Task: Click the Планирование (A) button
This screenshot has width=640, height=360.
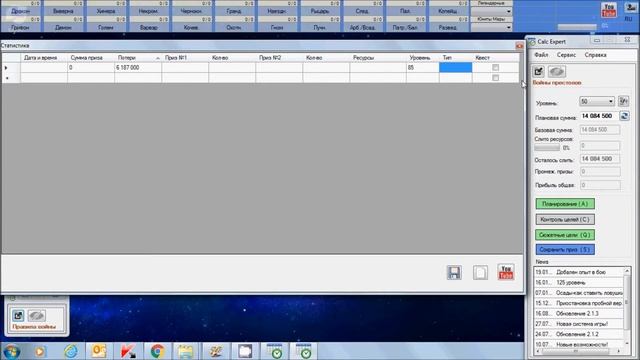Action: coord(565,204)
